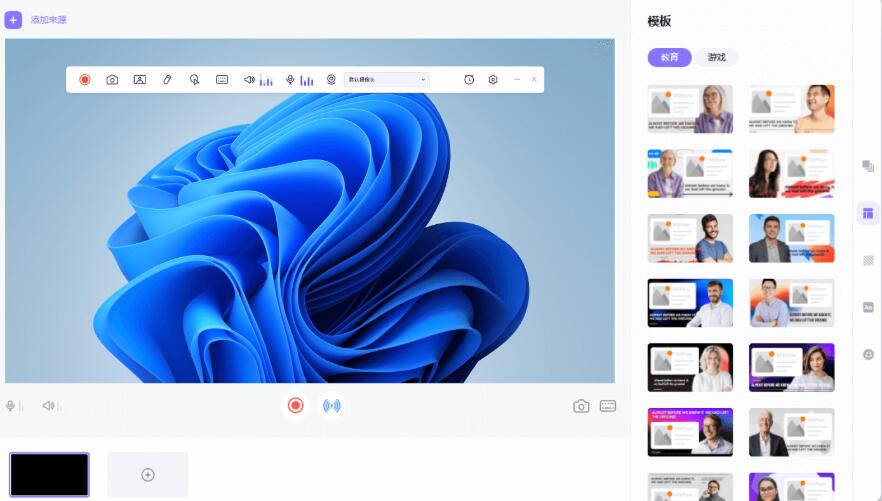
Task: Add a new scene with the plus tile
Action: click(x=148, y=475)
